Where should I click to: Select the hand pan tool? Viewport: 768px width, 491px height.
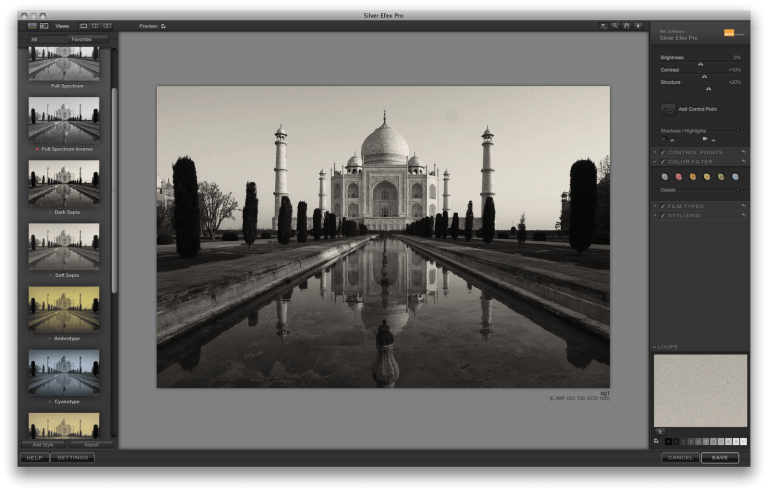(626, 26)
